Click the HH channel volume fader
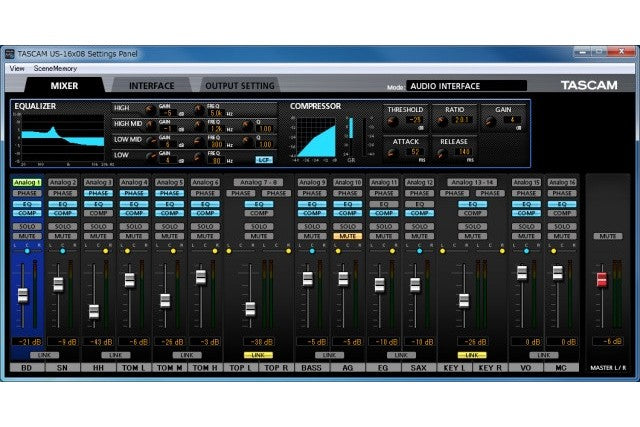 94,311
